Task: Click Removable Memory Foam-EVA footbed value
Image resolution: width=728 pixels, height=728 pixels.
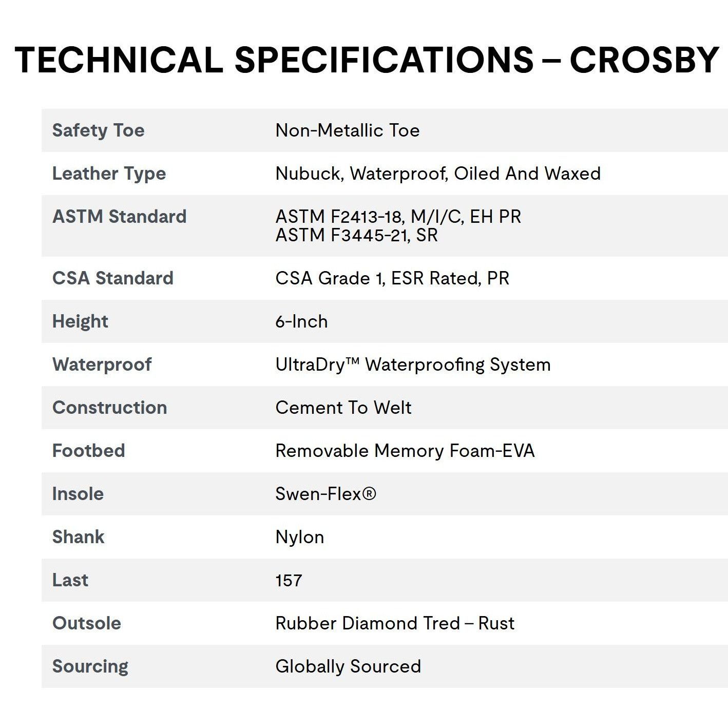Action: coord(405,451)
